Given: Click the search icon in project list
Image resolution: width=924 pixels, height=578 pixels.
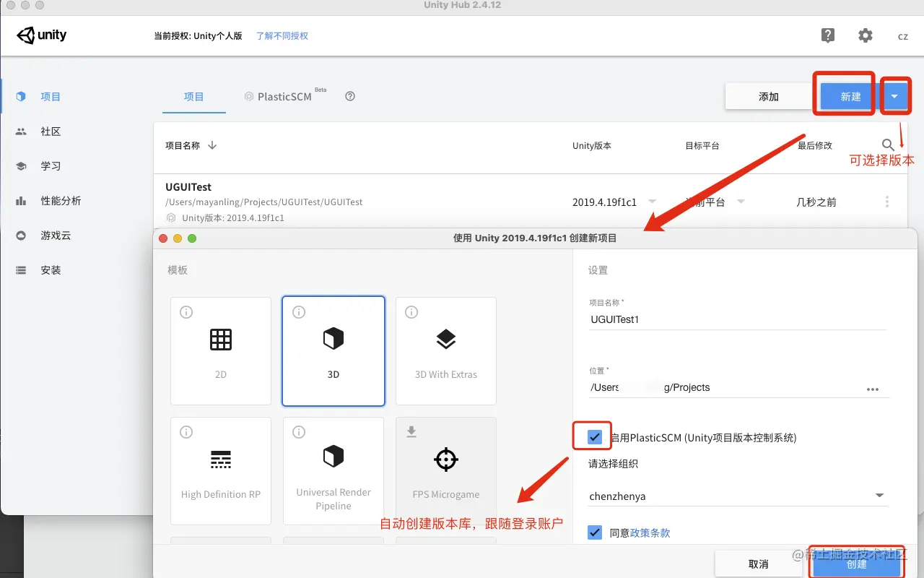Looking at the screenshot, I should coord(889,145).
